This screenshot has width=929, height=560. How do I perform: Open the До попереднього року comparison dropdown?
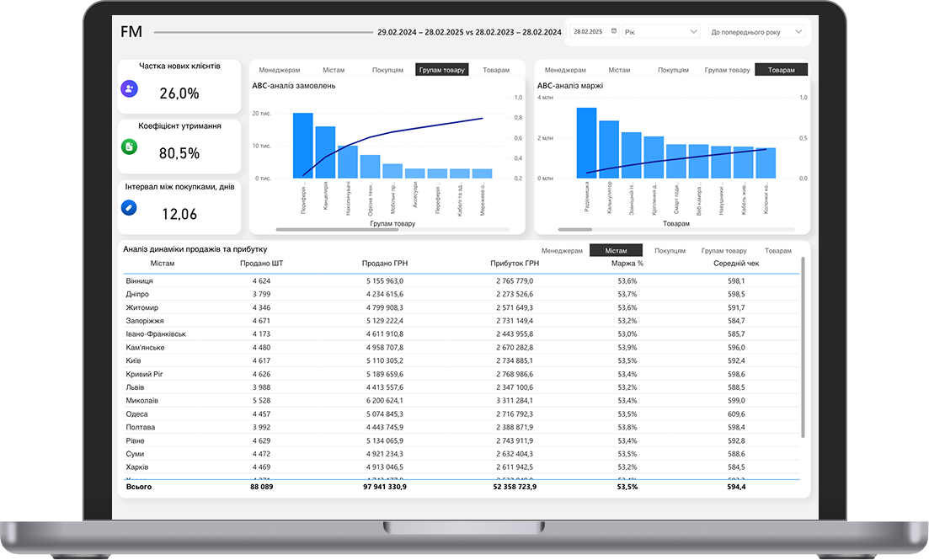755,31
